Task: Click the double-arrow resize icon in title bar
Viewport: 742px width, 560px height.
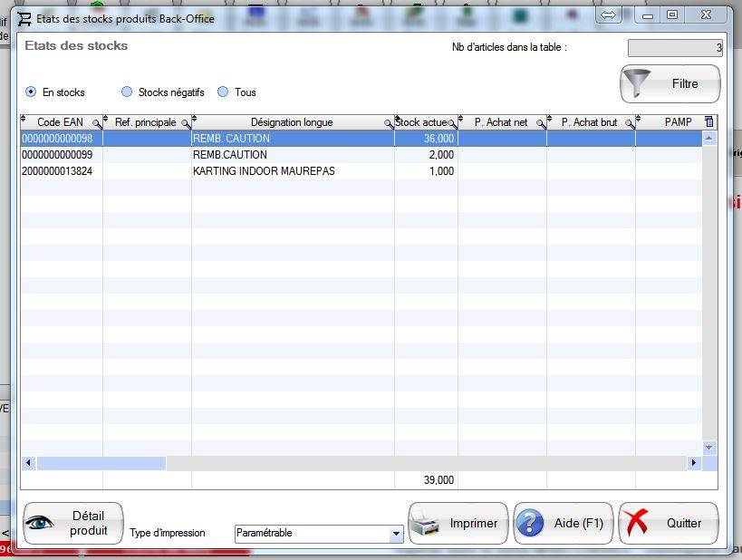Action: [x=608, y=14]
